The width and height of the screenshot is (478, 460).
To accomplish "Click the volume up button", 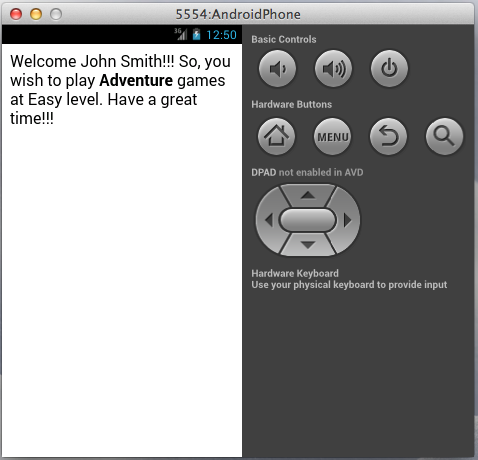I will (333, 69).
